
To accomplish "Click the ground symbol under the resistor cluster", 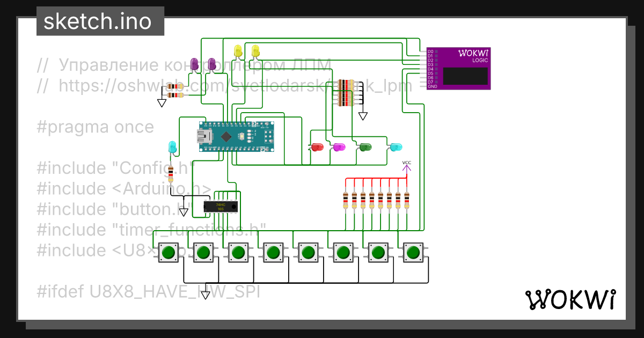I will [363, 115].
